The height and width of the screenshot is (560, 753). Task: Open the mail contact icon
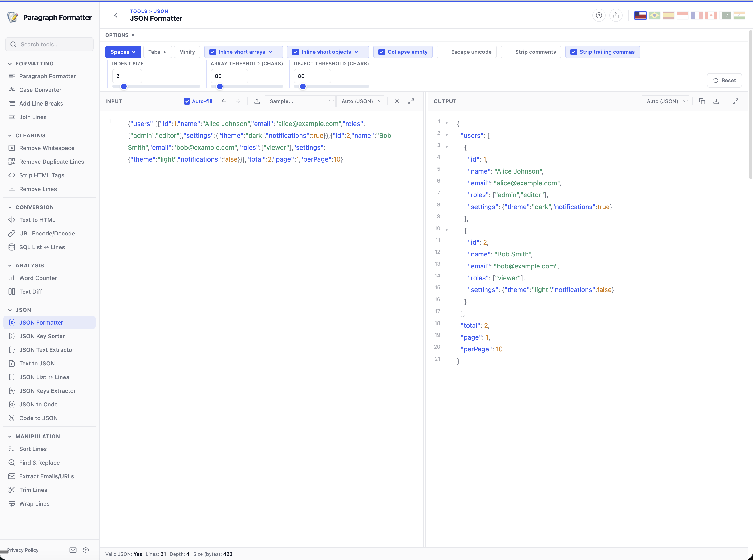click(73, 550)
